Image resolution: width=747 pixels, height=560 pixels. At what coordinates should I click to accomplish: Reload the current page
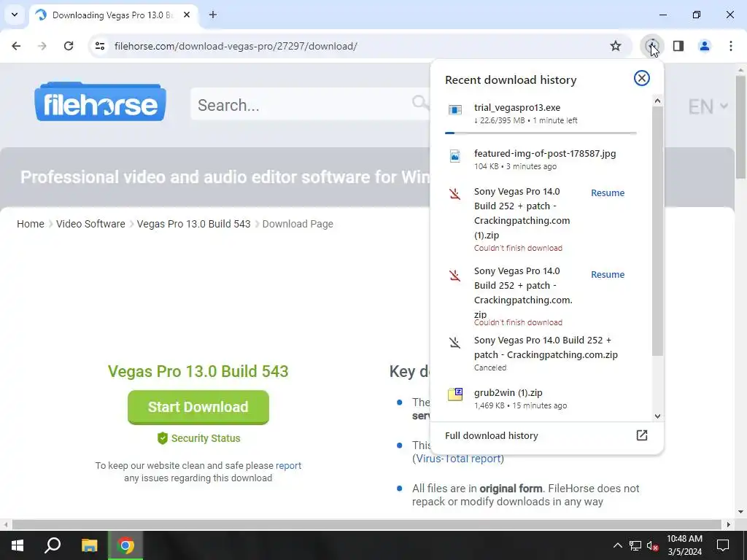pos(69,46)
